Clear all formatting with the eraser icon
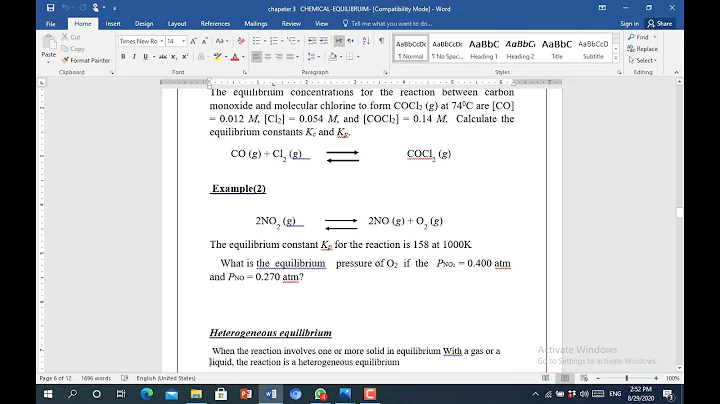The image size is (720, 404). pyautogui.click(x=241, y=41)
